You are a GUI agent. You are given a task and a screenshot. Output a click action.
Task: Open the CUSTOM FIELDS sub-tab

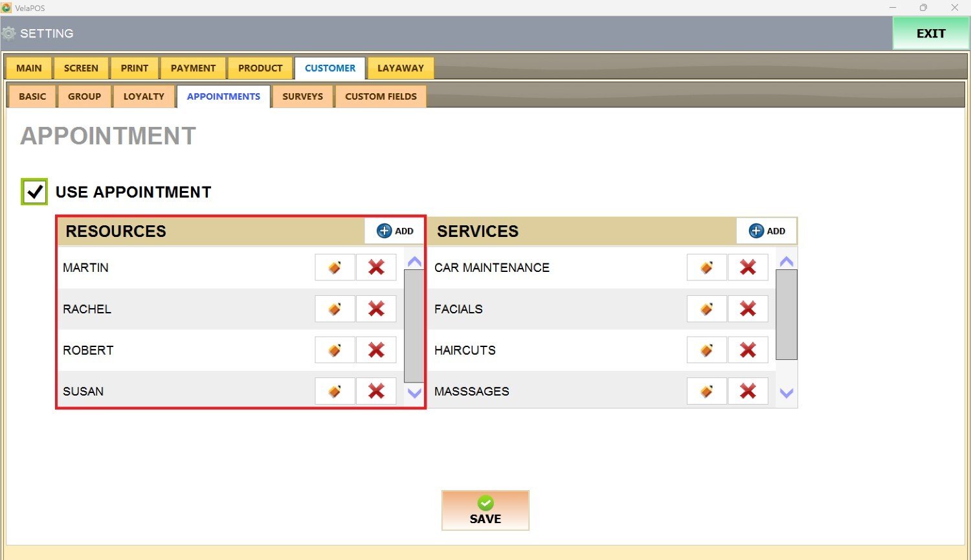(x=381, y=96)
